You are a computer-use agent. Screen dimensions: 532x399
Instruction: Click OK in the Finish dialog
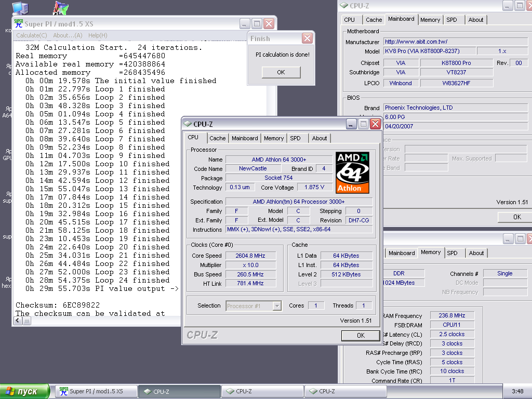coord(281,72)
